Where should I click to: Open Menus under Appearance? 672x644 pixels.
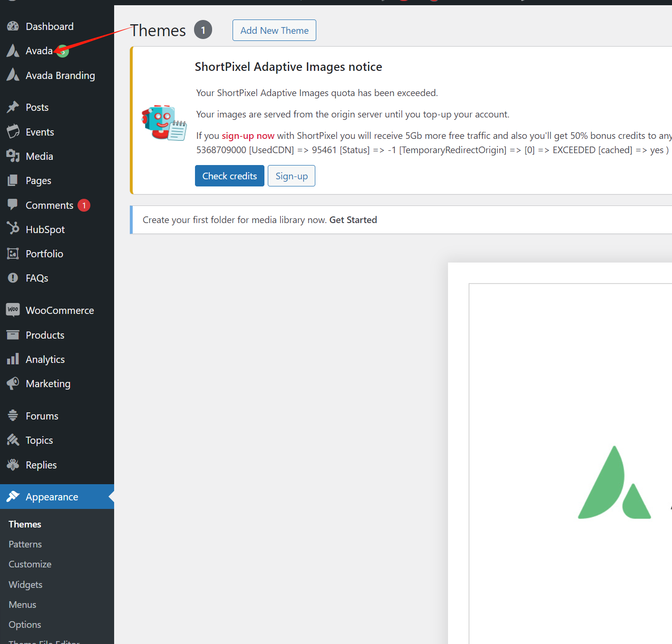point(22,605)
